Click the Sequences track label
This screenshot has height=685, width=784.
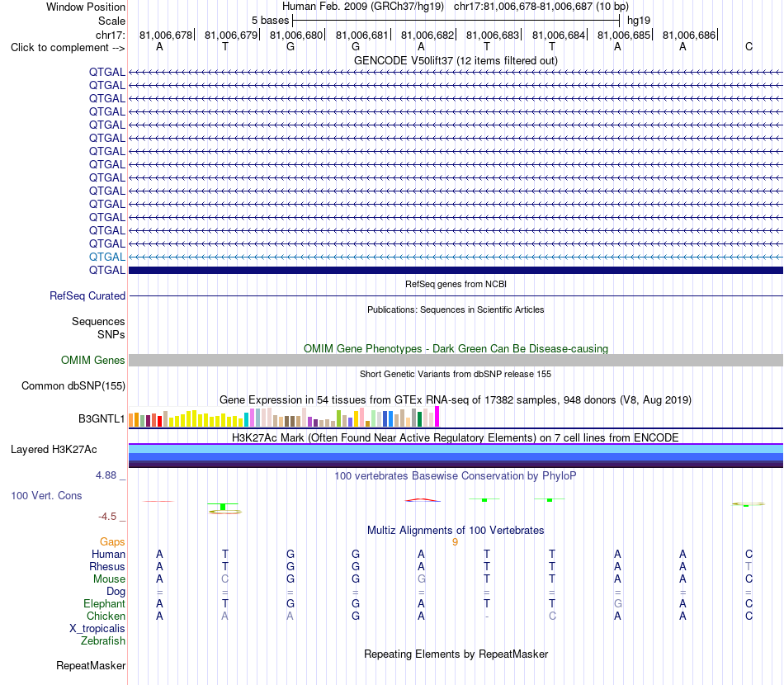pyautogui.click(x=98, y=322)
